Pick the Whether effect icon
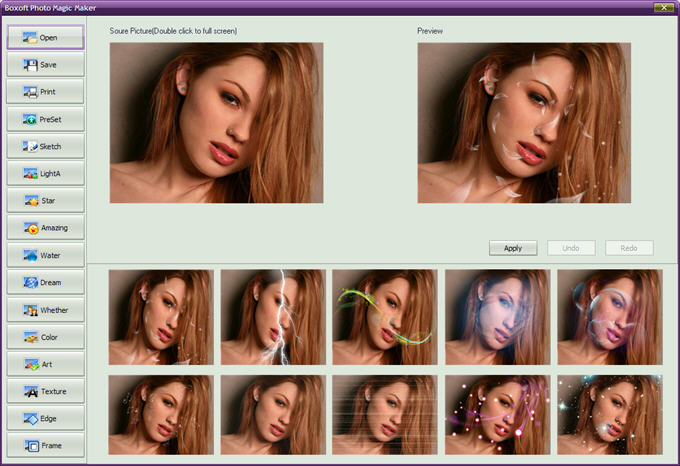The height and width of the screenshot is (466, 680). point(30,310)
